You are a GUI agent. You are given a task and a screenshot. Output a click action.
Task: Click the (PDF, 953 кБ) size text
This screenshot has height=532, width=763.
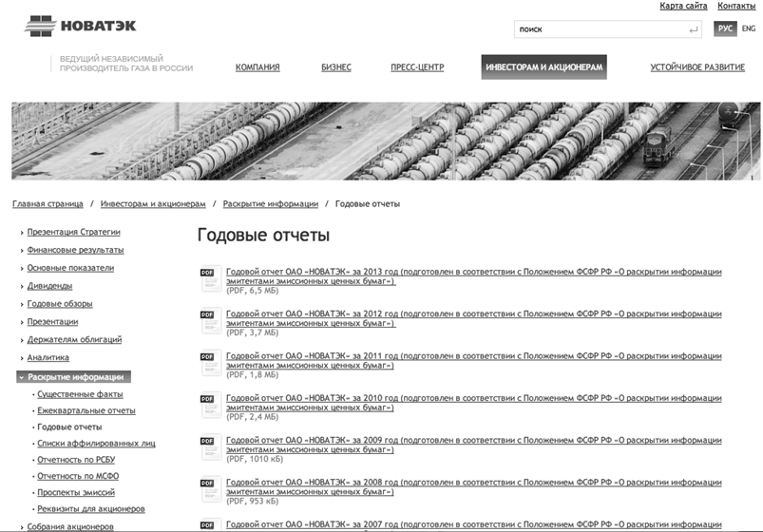253,502
